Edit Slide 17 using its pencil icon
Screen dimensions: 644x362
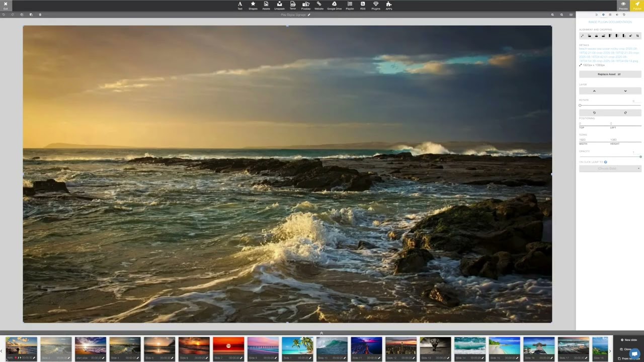click(x=587, y=358)
